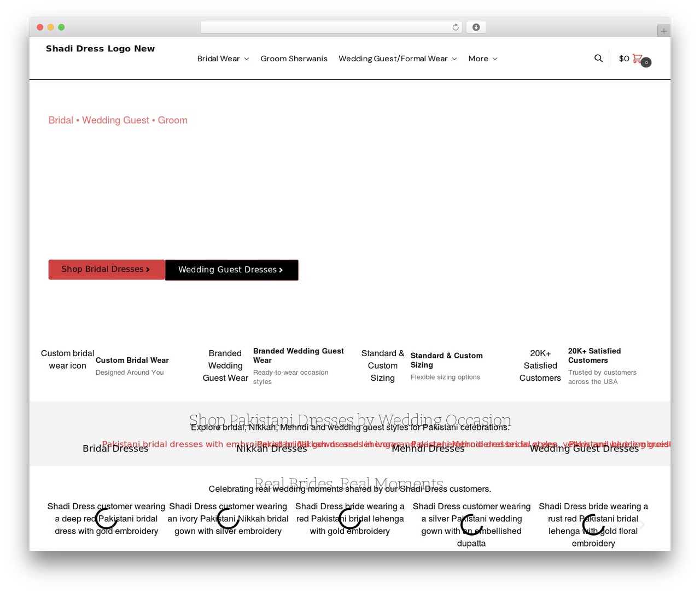Click 20K+ Satisfied Customers heading
This screenshot has width=700, height=593.
594,356
